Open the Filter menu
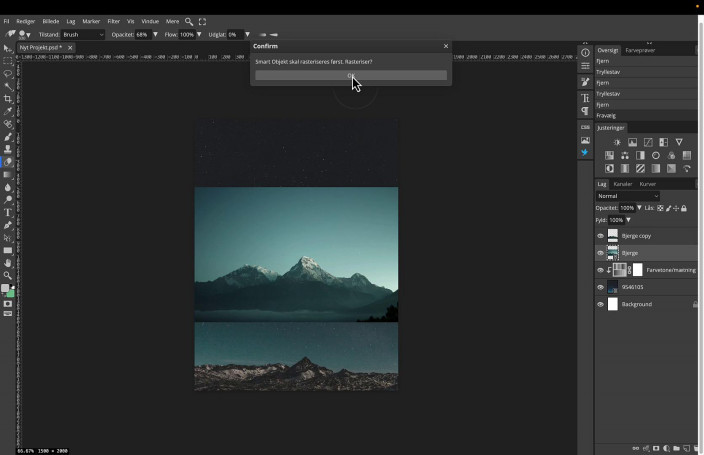This screenshot has width=704, height=455. 113,21
